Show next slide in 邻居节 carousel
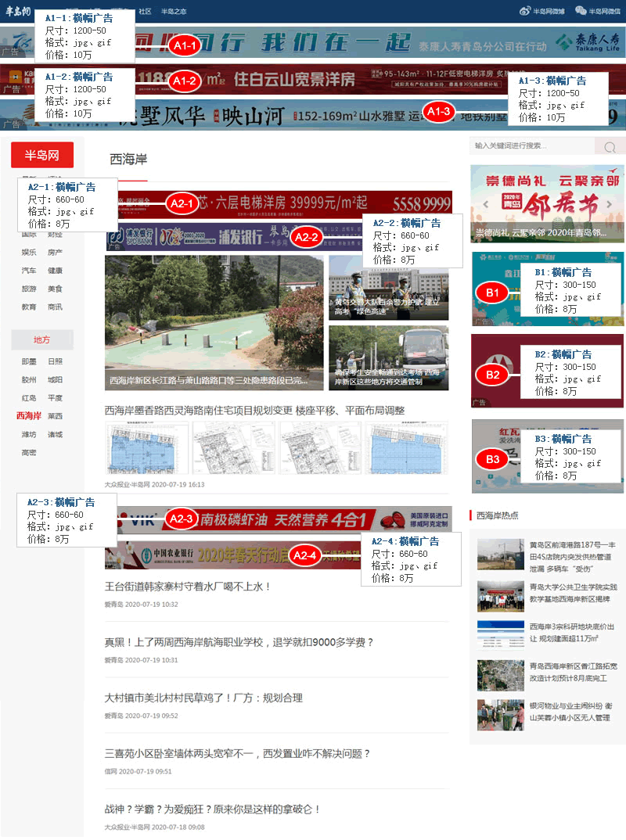This screenshot has width=626, height=840. (609, 204)
